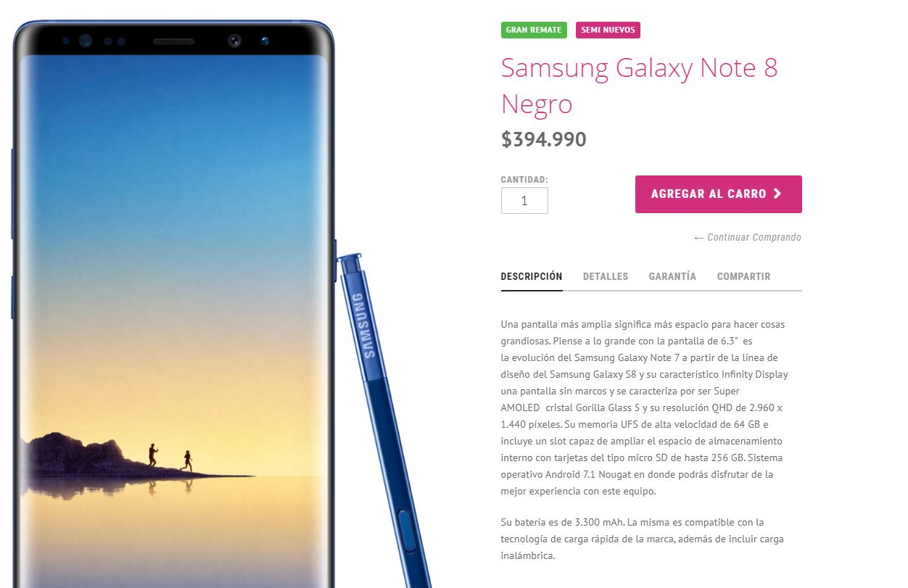Viewport: 908px width, 588px height.
Task: Click the chevron arrow in Agregar al Carro
Action: (777, 194)
